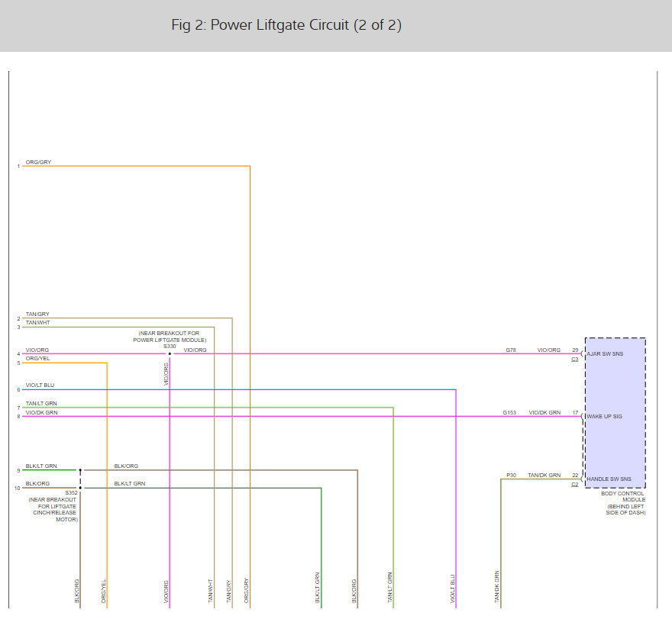Click the S352 splice designation
Viewport: 672px width, 629px height.
point(72,493)
